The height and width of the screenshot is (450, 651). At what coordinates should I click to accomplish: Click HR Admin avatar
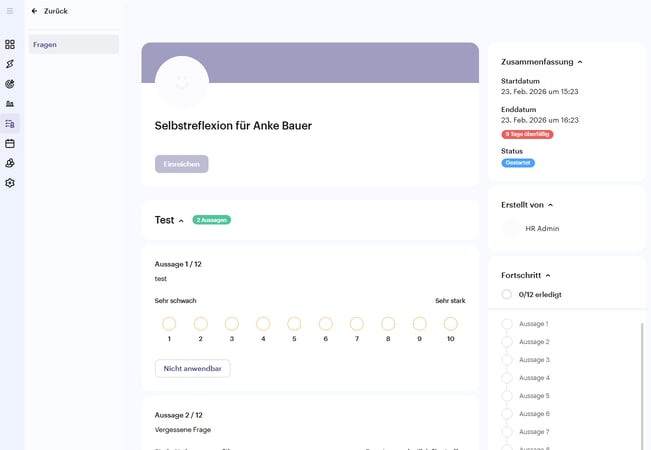[x=511, y=229]
